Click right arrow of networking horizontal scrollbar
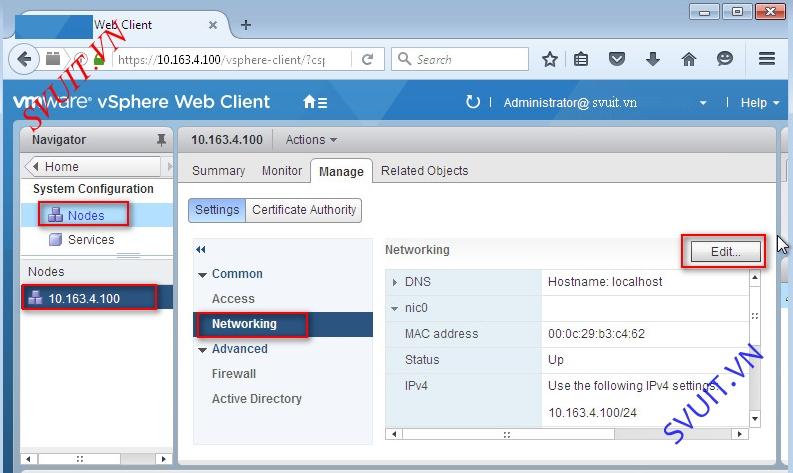793x473 pixels. pyautogui.click(x=739, y=434)
